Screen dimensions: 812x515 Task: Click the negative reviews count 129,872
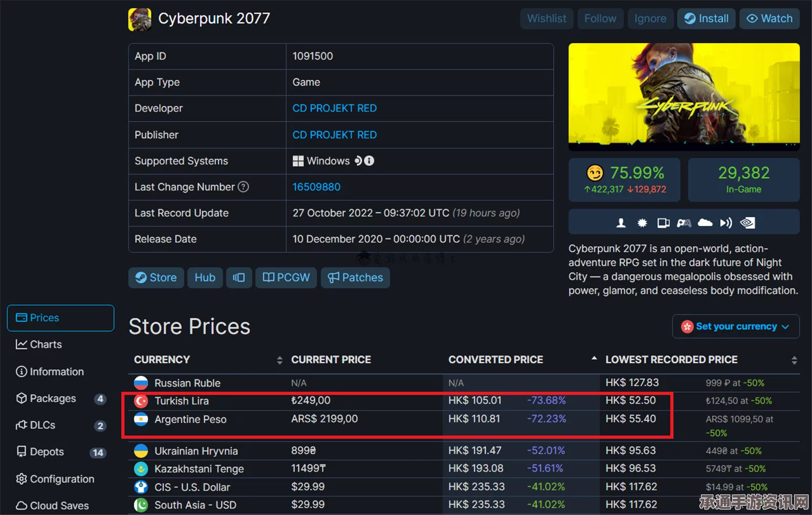tap(646, 190)
